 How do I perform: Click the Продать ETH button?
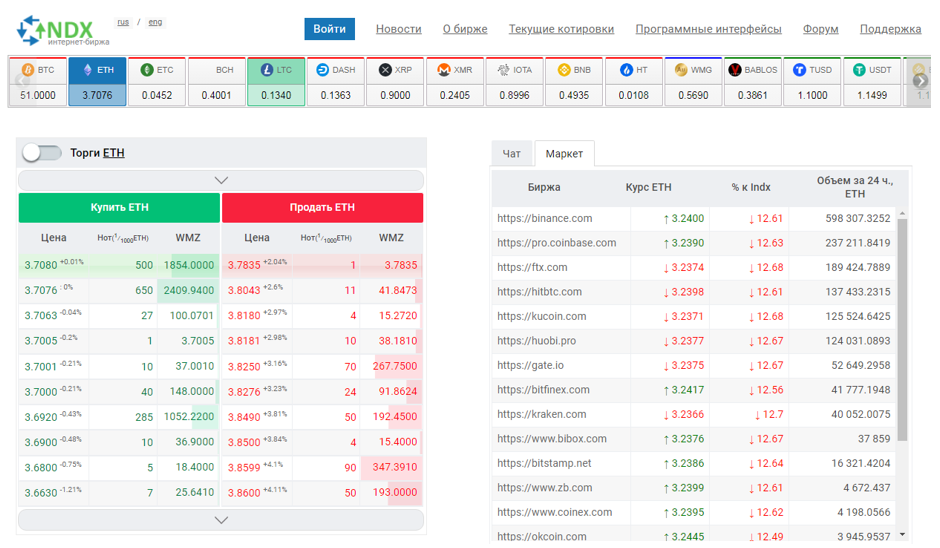[x=323, y=207]
